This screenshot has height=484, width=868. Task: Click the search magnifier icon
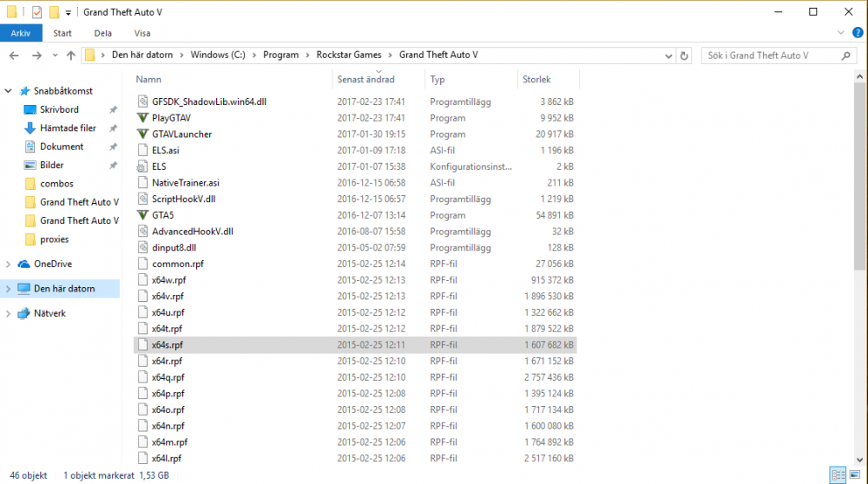[845, 56]
